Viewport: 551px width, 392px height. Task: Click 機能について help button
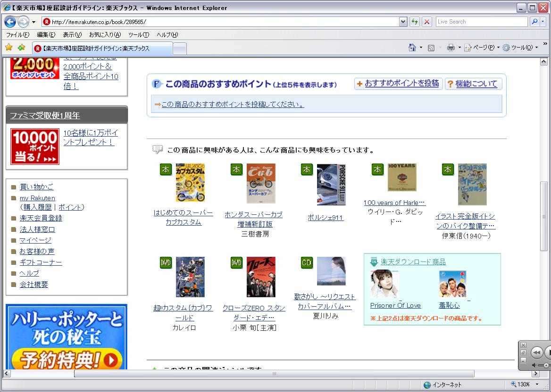tap(473, 84)
